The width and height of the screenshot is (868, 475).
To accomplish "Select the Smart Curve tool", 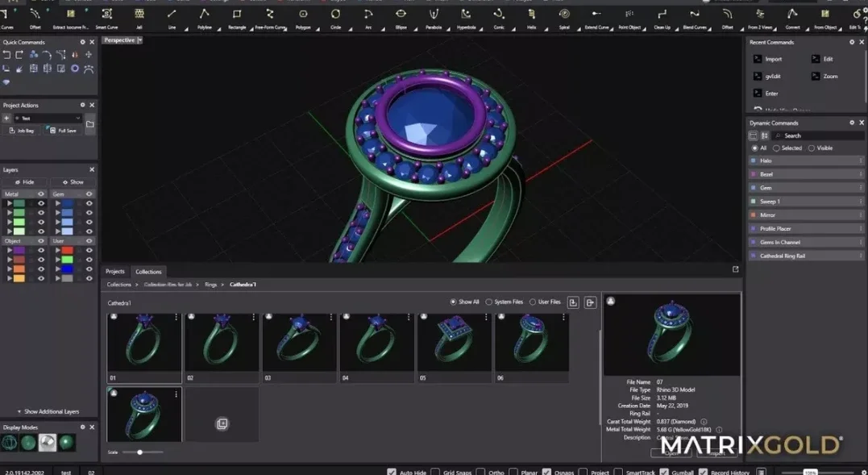I will pos(107,18).
